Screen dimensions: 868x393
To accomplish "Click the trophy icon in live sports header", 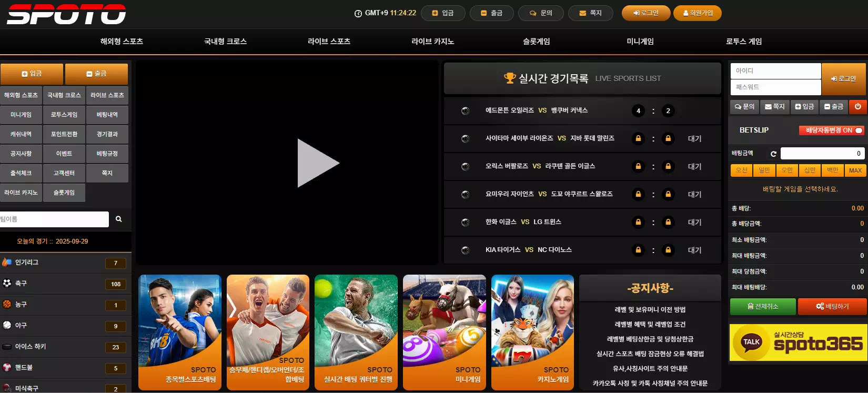I will point(509,78).
